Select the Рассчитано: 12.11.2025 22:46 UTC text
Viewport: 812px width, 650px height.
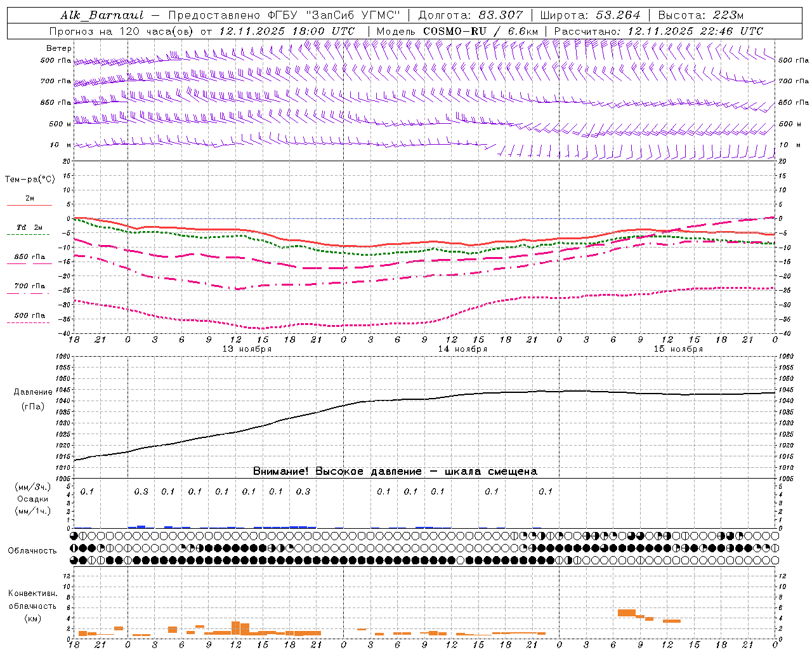tap(658, 31)
